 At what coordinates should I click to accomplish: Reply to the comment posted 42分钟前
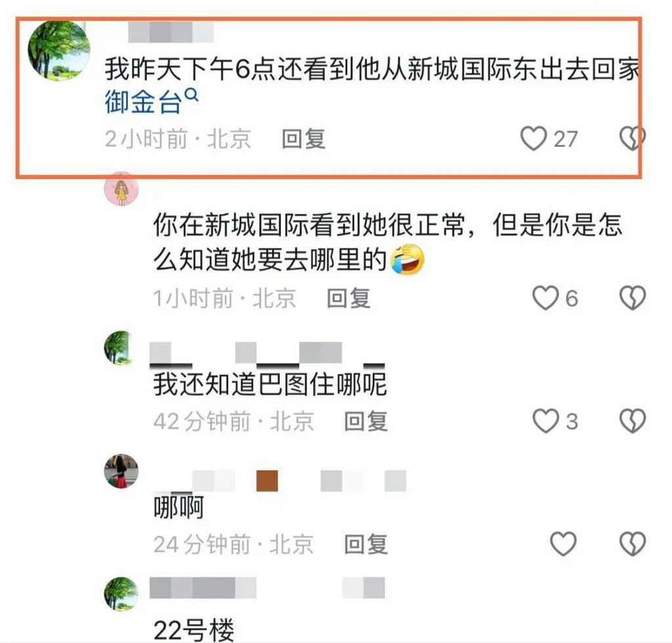(x=366, y=421)
